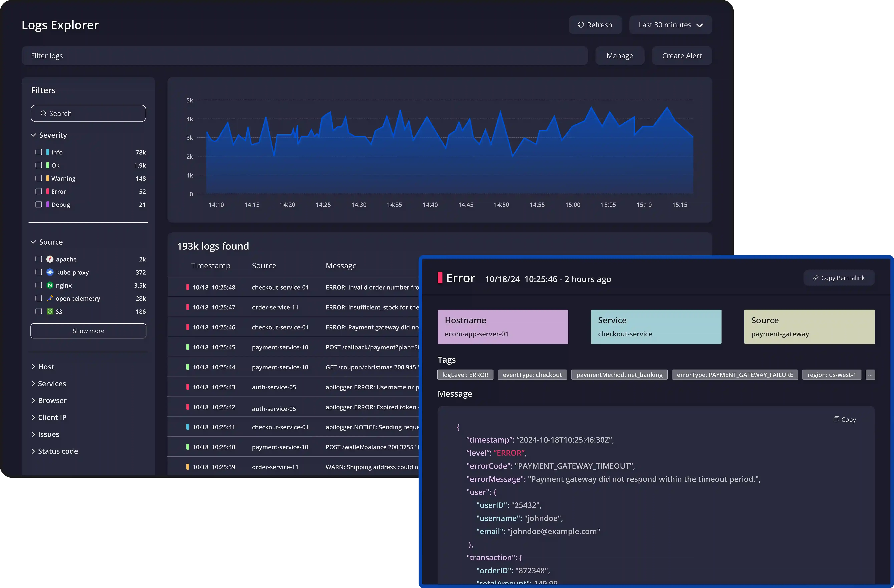894x588 pixels.
Task: Show more tags via the ellipsis chip
Action: pyautogui.click(x=870, y=375)
